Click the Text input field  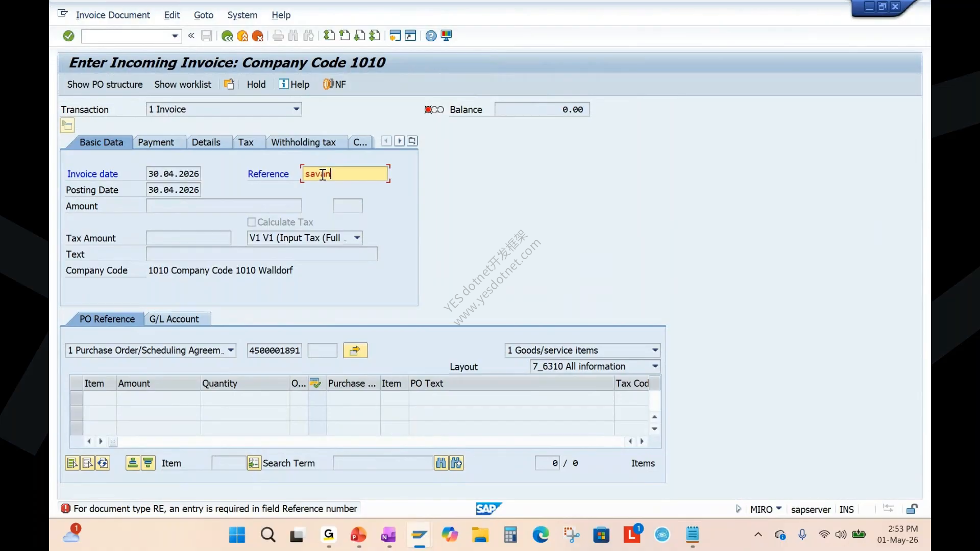pos(262,254)
